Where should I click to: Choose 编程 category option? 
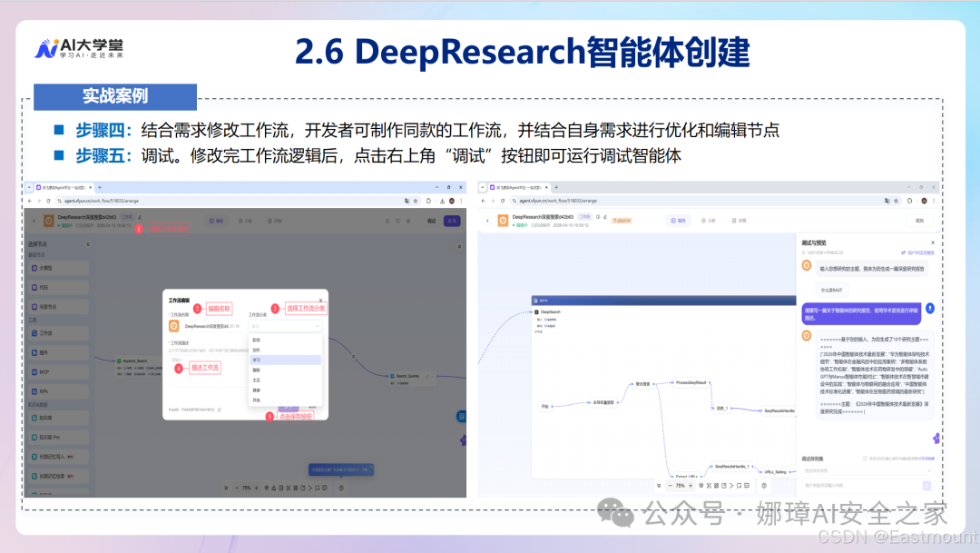pyautogui.click(x=285, y=370)
